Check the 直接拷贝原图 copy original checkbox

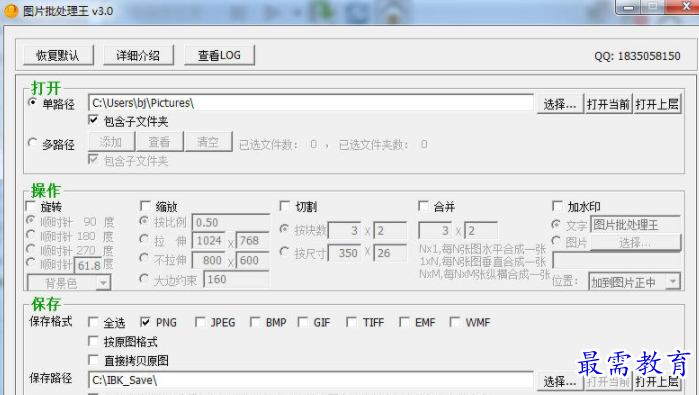tap(93, 360)
